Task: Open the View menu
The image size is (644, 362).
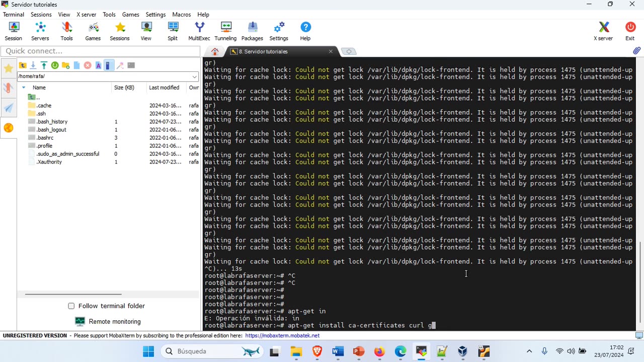Action: [64, 15]
